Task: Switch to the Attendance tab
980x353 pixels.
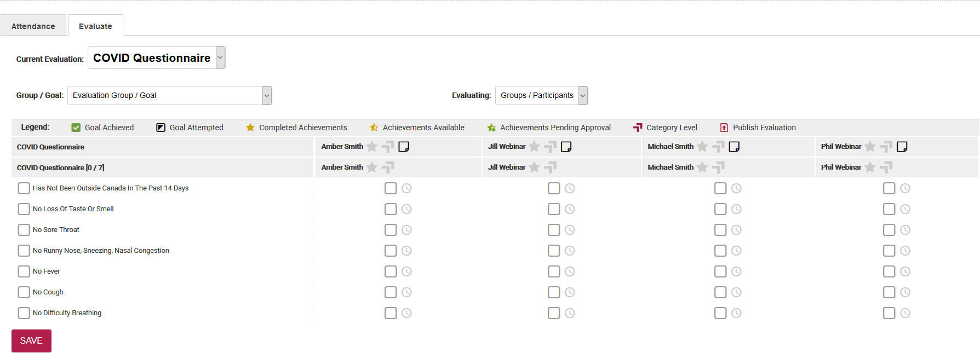Action: (x=33, y=26)
